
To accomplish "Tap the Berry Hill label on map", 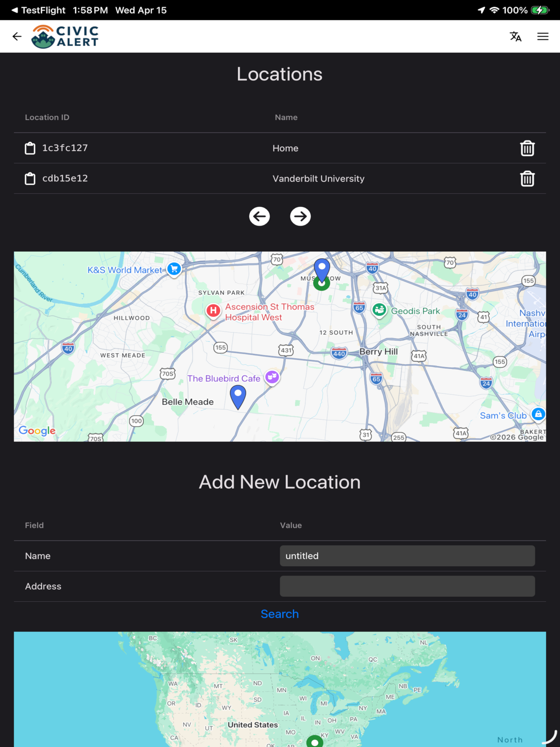I will (x=378, y=352).
